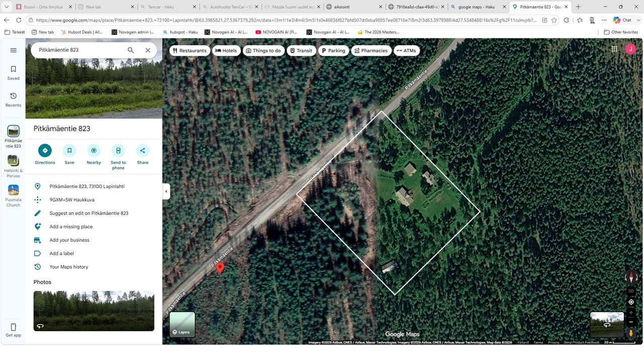Open The 2026 Masters bookmark
Image resolution: width=644 pixels, height=362 pixels.
(x=378, y=32)
